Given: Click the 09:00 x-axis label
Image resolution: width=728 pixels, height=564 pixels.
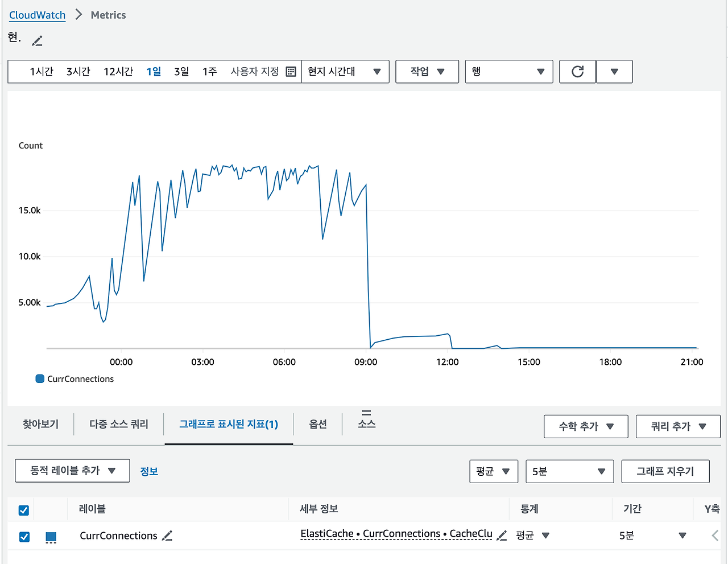Looking at the screenshot, I should pos(366,362).
